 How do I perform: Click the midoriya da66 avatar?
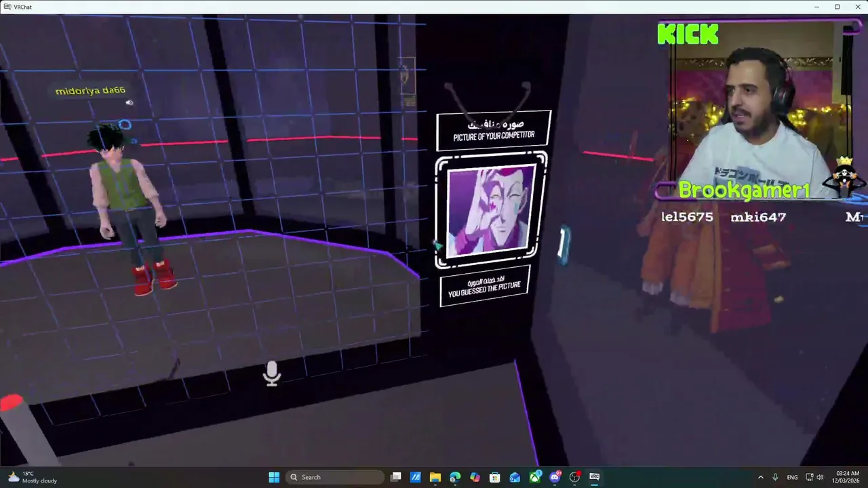coord(130,210)
